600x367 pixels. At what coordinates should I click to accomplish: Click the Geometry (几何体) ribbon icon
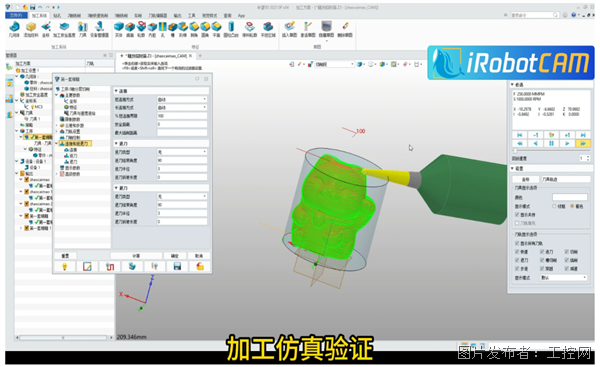click(14, 29)
